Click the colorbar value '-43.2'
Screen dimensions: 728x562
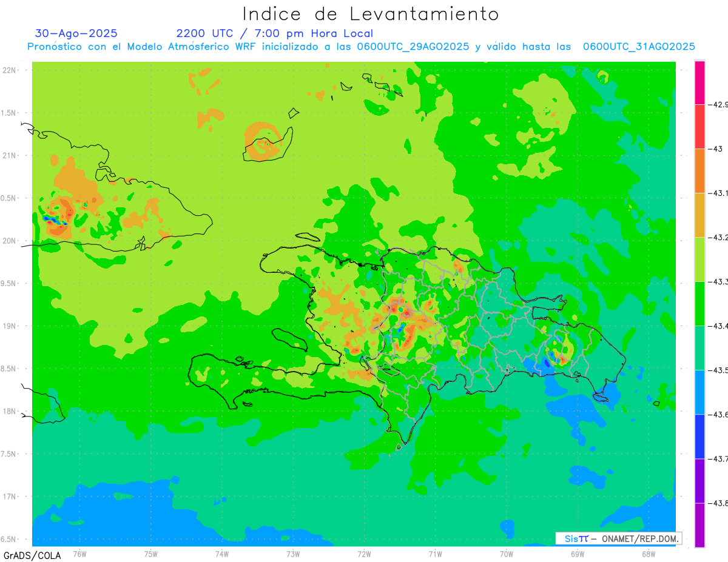click(x=719, y=238)
